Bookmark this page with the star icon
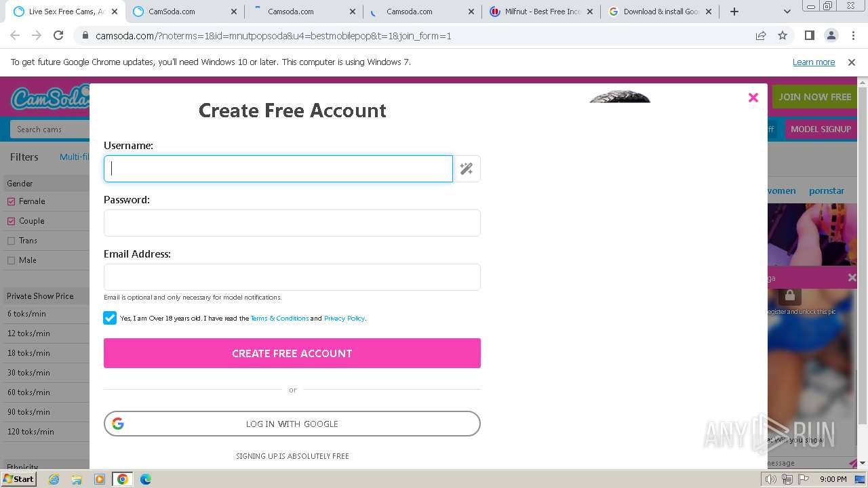The image size is (868, 488). click(783, 35)
